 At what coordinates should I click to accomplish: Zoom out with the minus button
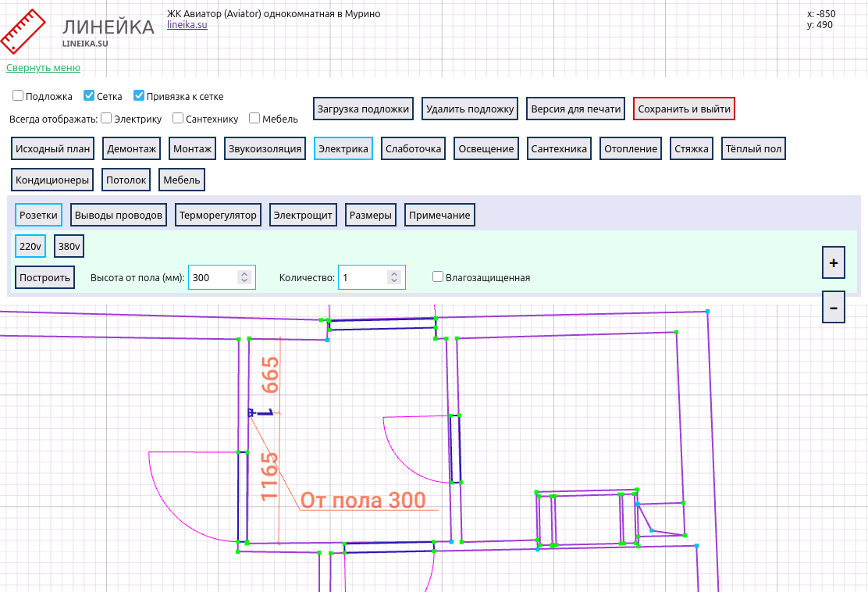pos(833,307)
